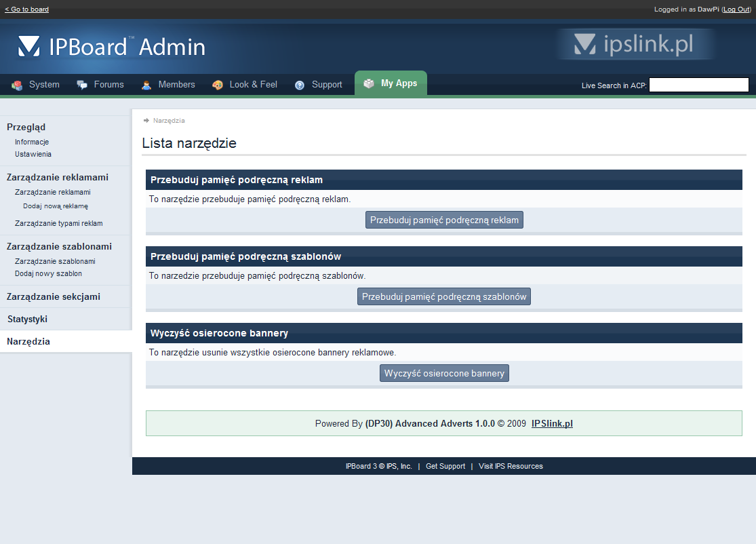756x544 pixels.
Task: Open Dodaj nową reklamę in sidebar
Action: (x=56, y=206)
